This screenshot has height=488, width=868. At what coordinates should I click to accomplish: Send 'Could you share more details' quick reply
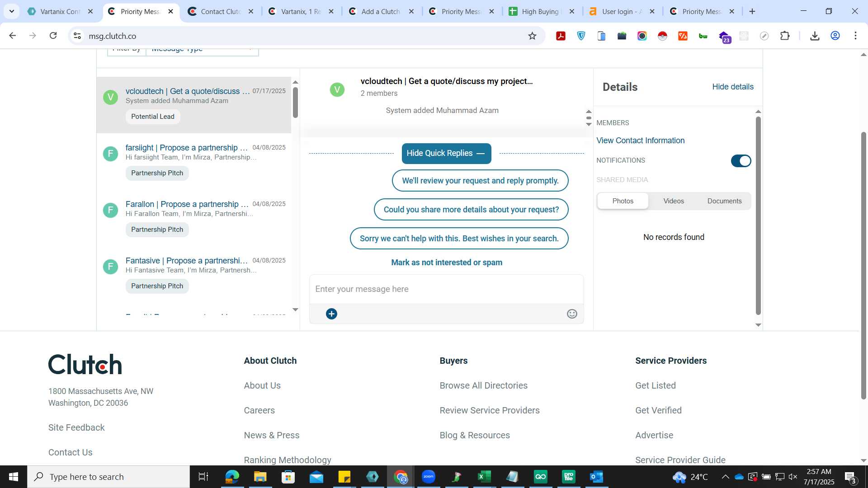coord(471,210)
